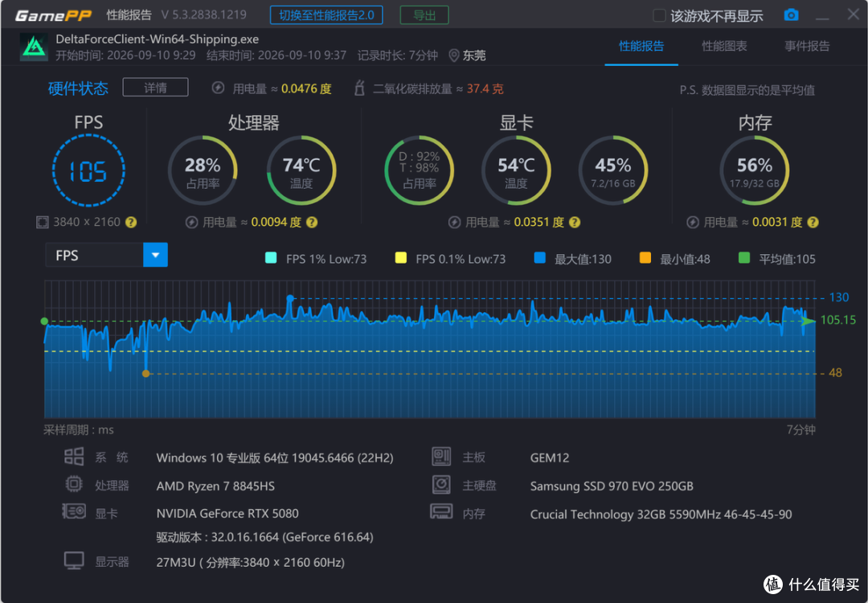868x603 pixels.
Task: Click the GEM12 motherboard text
Action: pyautogui.click(x=550, y=458)
